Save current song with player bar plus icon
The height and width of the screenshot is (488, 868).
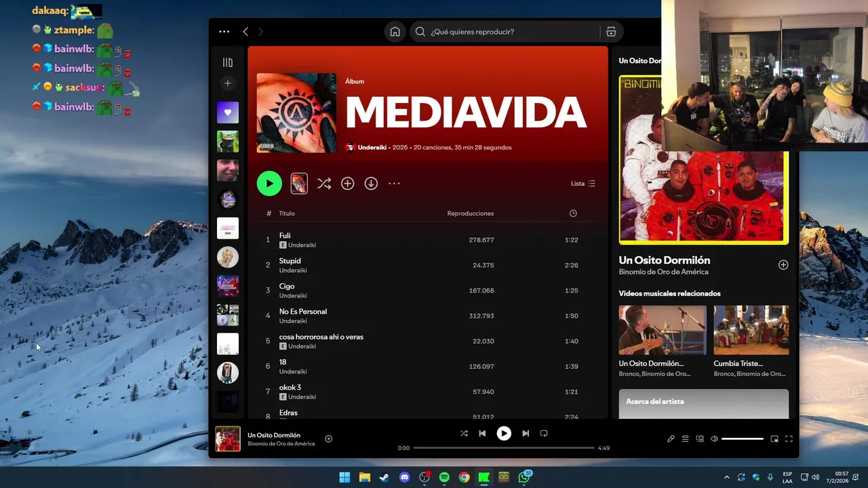[x=329, y=439]
